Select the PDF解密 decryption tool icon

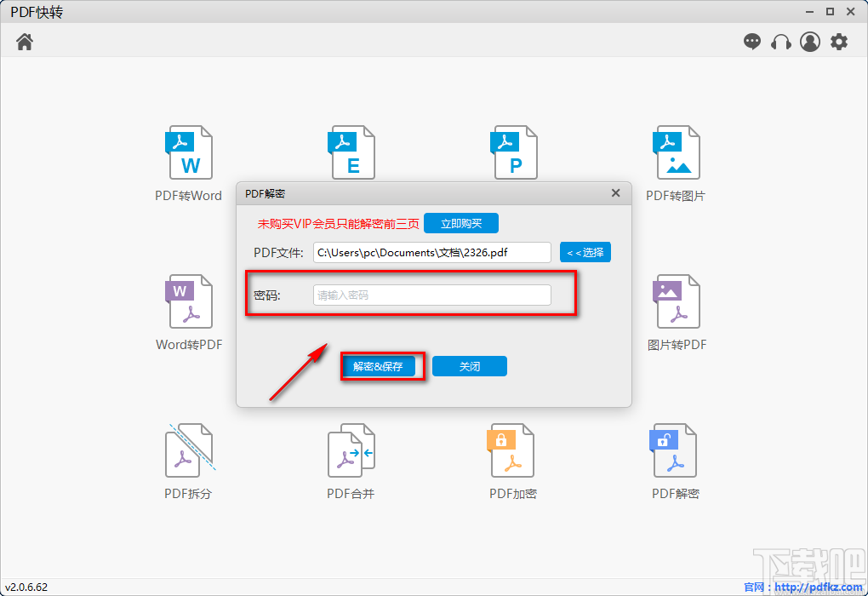pos(677,451)
